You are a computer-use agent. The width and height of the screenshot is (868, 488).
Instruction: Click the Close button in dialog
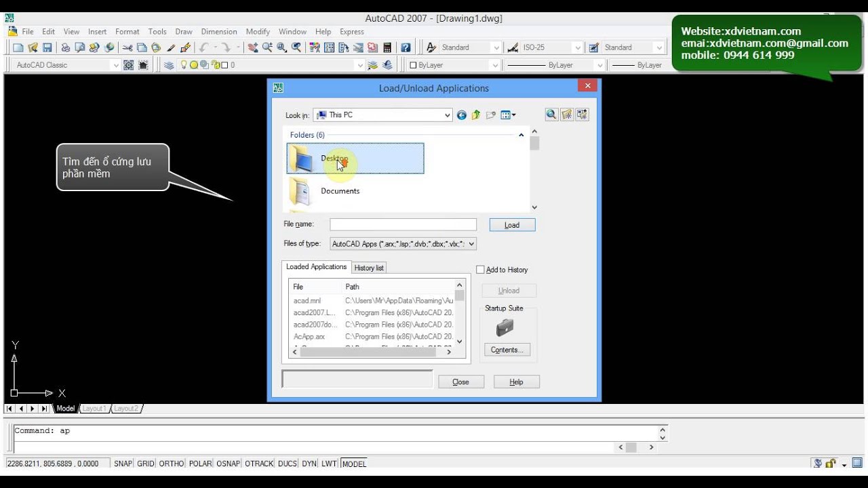pos(461,382)
